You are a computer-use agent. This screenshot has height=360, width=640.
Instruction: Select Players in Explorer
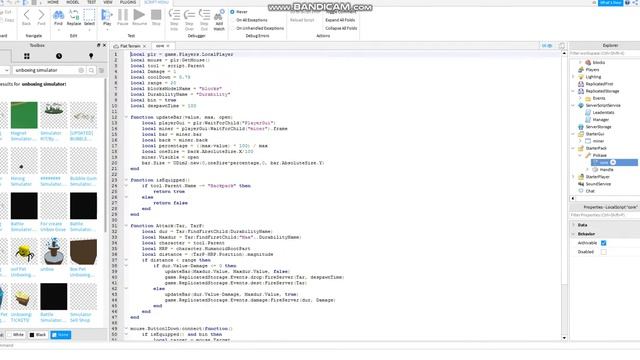coord(592,70)
